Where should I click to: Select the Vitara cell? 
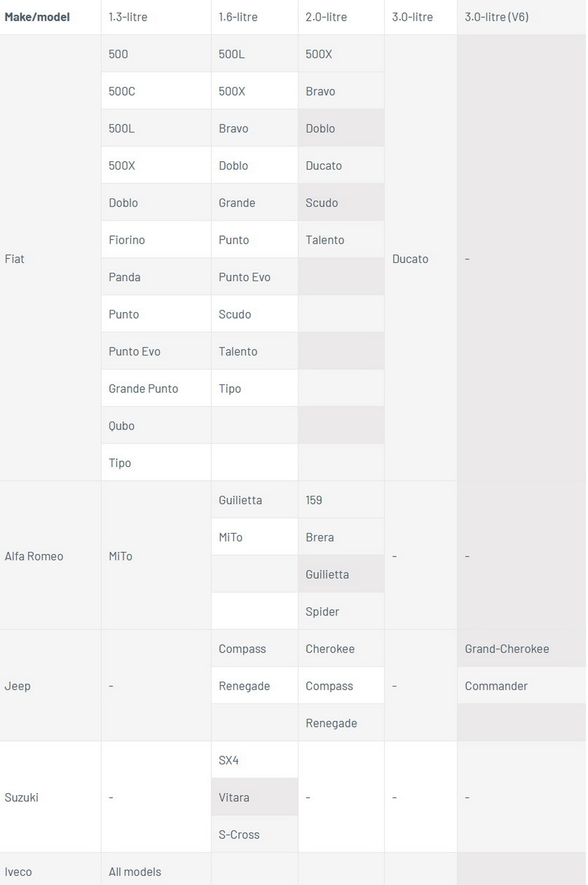[x=234, y=797]
